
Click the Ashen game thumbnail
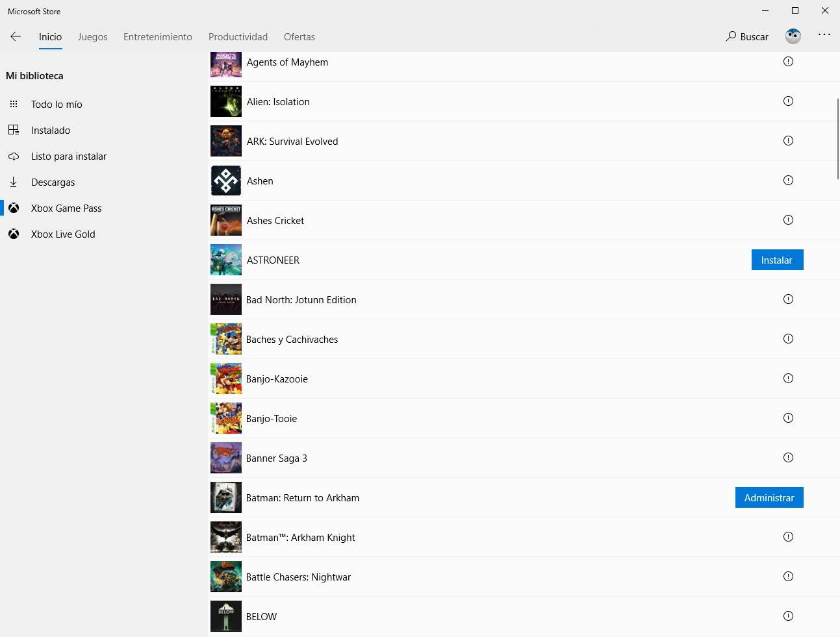tap(226, 181)
